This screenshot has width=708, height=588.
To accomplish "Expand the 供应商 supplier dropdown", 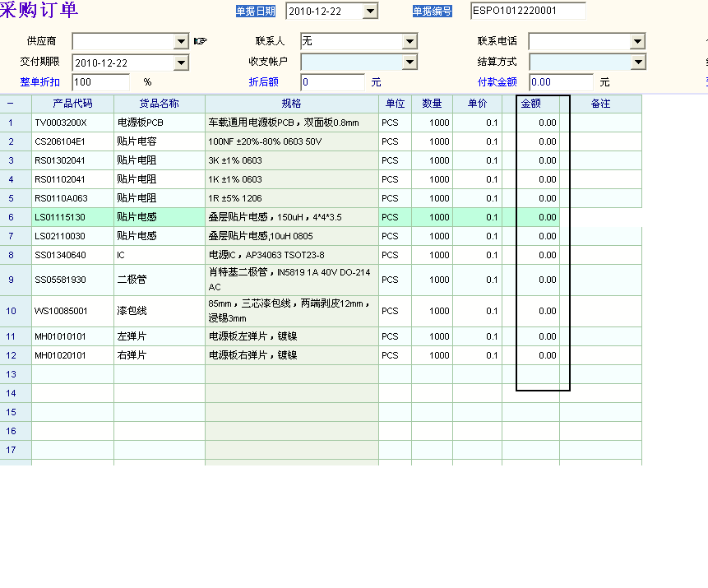I will tap(182, 41).
